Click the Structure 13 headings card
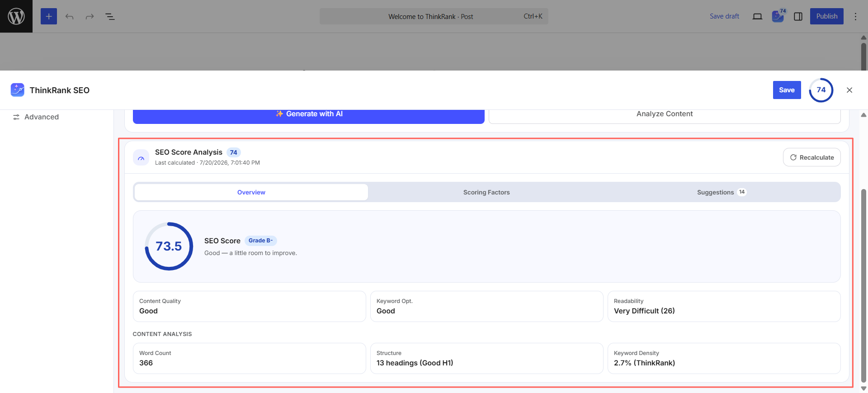This screenshot has height=393, width=868. pyautogui.click(x=486, y=358)
